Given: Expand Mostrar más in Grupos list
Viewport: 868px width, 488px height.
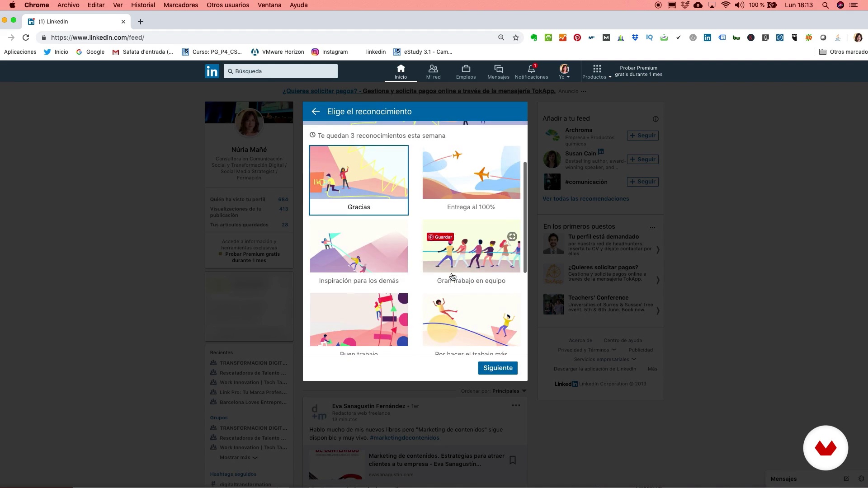Looking at the screenshot, I should tap(238, 458).
